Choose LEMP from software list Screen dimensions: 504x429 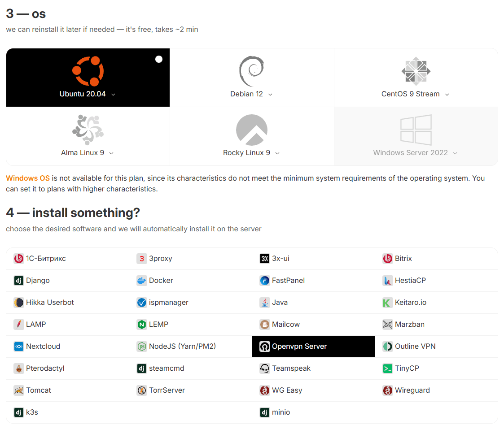158,325
